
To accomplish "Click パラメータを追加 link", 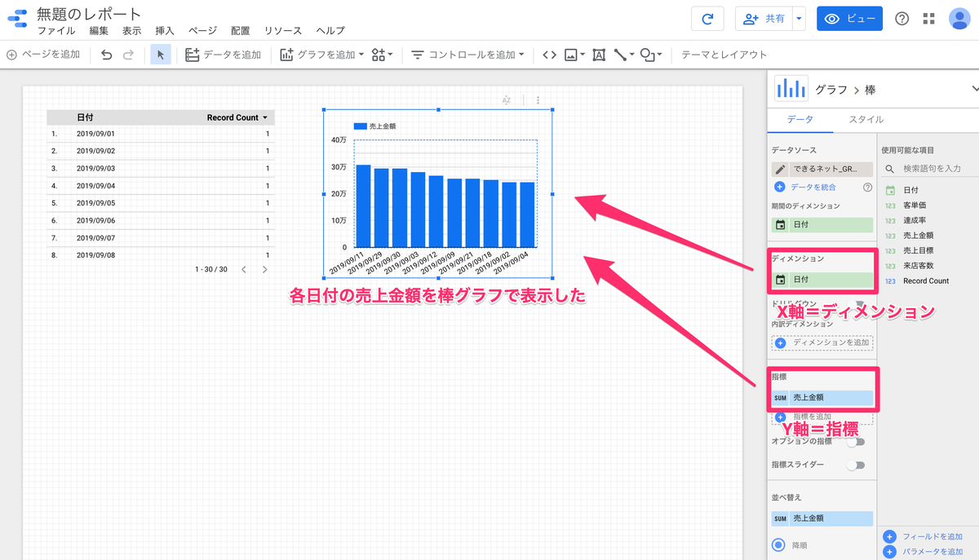I will (x=932, y=552).
